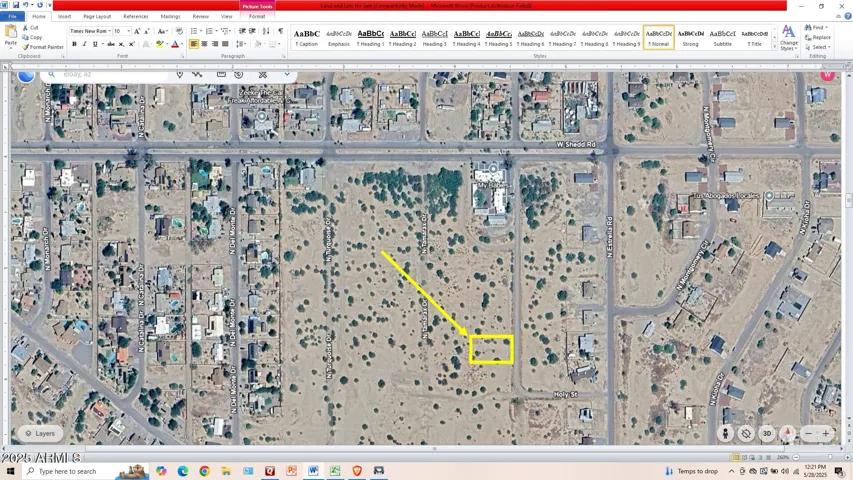Open the font size dropdown

tap(128, 31)
